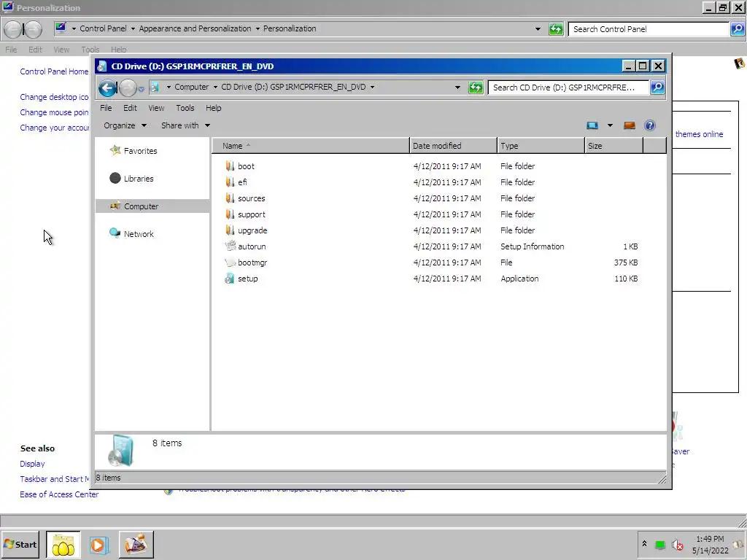
Task: Select the boot folder icon
Action: click(230, 166)
